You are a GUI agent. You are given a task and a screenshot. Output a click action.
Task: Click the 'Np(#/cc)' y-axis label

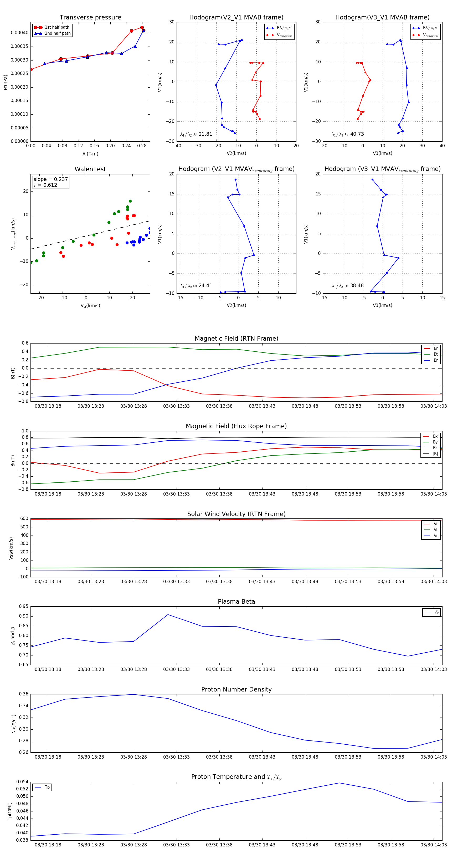click(x=14, y=723)
